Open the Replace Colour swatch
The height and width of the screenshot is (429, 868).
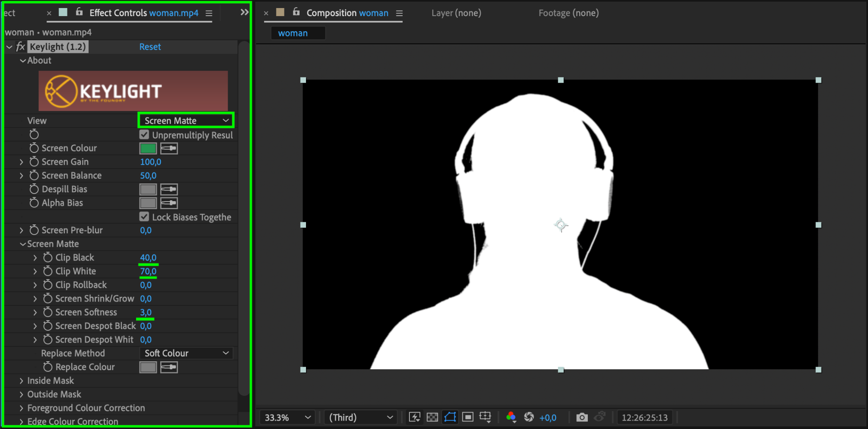(148, 367)
